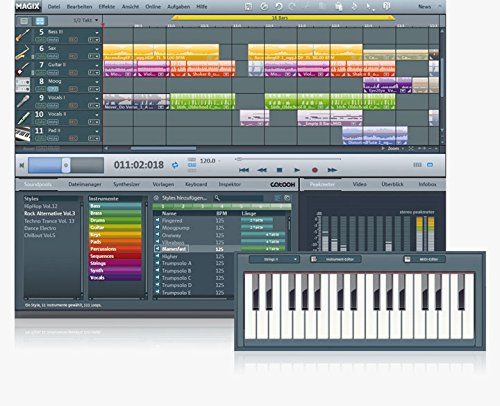The image size is (500, 406).
Task: Expand track 8 Moog menu arrow
Action: coord(97,82)
